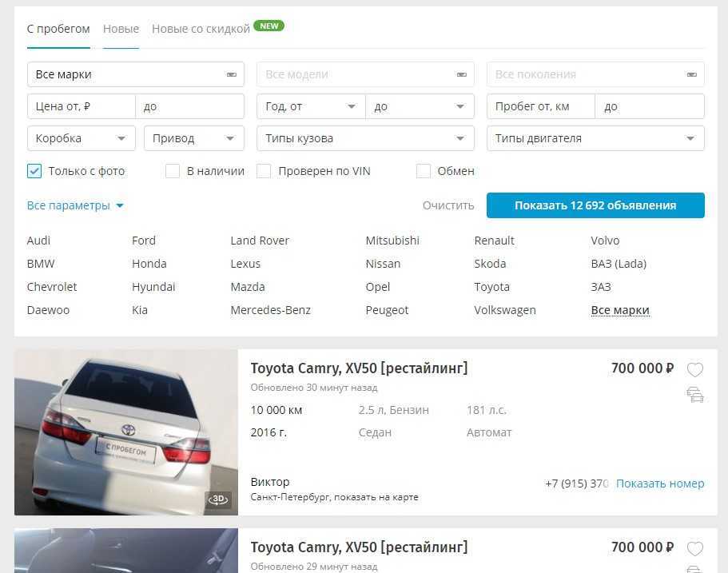Viewport: 728px width, 573px height.
Task: Expand the Типы кузова dropdown
Action: tap(364, 138)
